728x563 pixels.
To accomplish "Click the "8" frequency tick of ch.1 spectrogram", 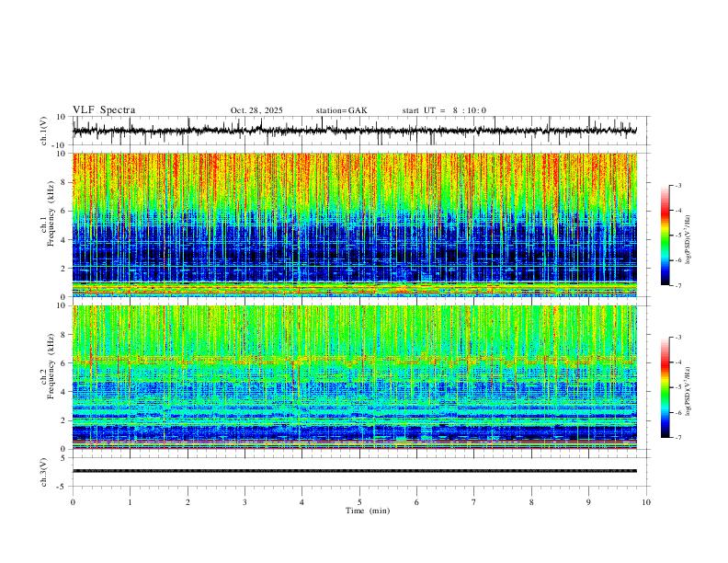I will coord(64,182).
